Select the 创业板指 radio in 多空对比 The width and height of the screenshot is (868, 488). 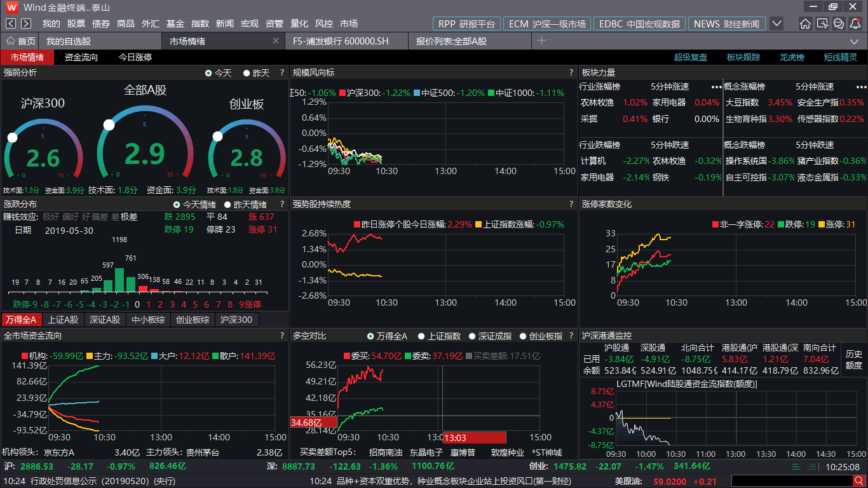(x=523, y=336)
